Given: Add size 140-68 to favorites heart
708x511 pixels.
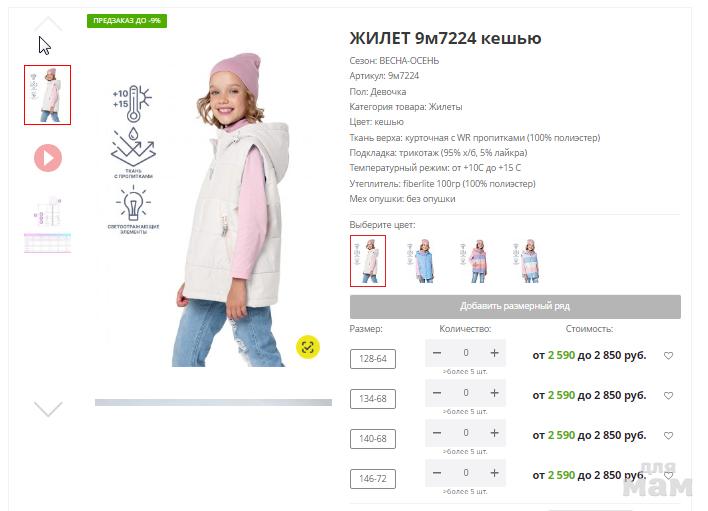Looking at the screenshot, I should point(669,436).
